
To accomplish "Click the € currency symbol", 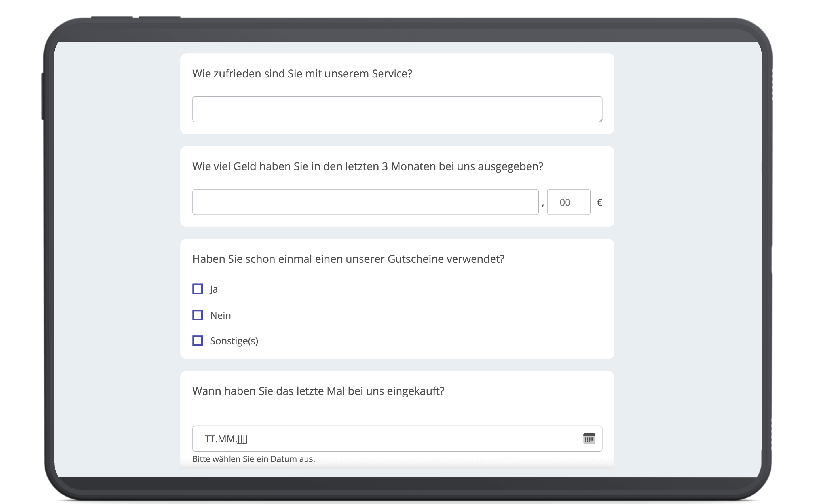I will tap(599, 202).
